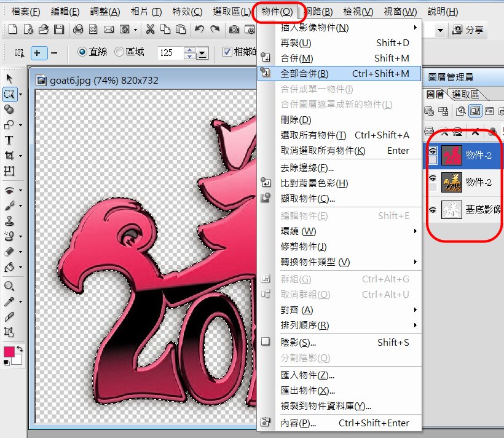The width and height of the screenshot is (504, 438).
Task: Open the 特效 menu
Action: [187, 12]
